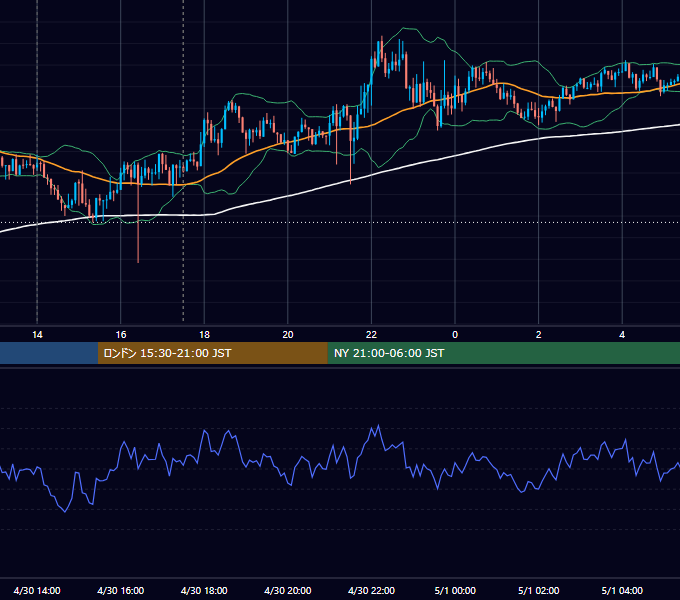Click the time axis label 18
This screenshot has height=600, width=680.
click(x=204, y=335)
